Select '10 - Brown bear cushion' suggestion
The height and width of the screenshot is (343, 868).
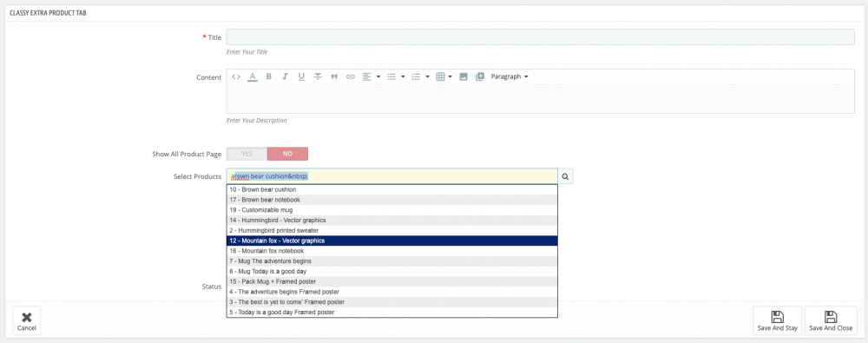(392, 189)
